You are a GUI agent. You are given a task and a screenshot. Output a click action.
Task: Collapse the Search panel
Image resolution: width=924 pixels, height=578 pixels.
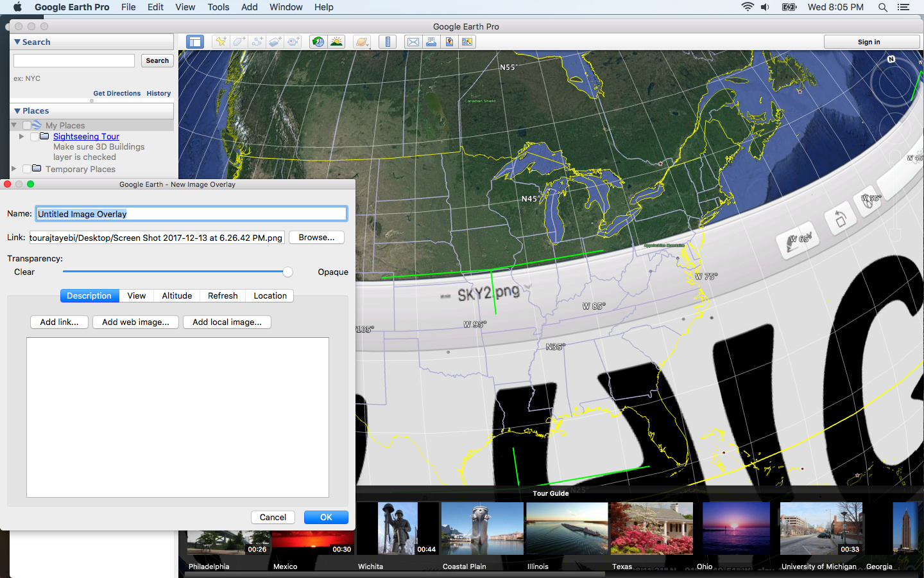(x=17, y=42)
